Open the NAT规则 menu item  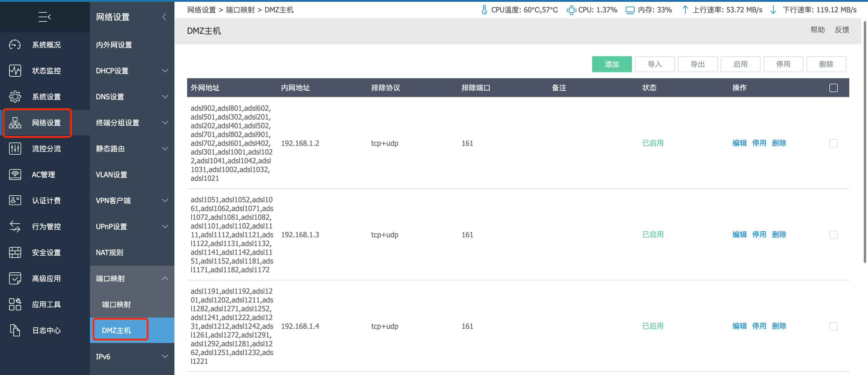point(110,253)
